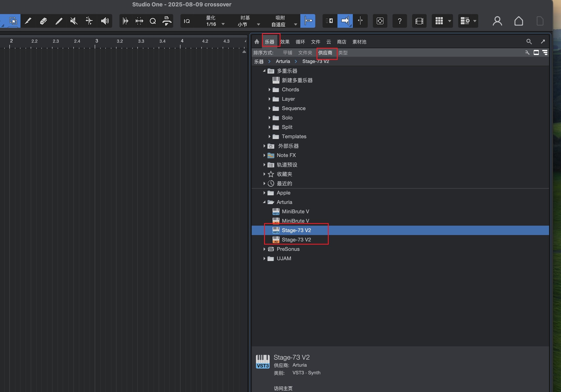The image size is (561, 392).
Task: Click the quantize Q icon
Action: click(153, 21)
